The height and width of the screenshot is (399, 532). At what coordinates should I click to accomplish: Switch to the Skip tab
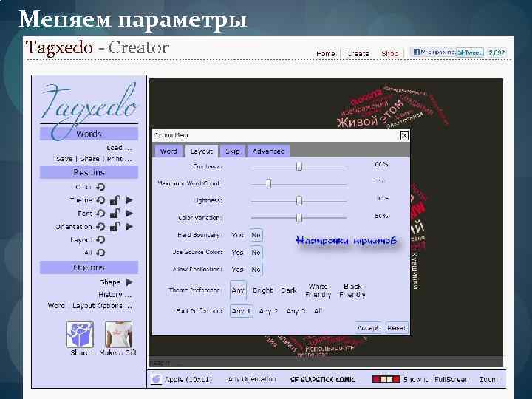coord(233,151)
